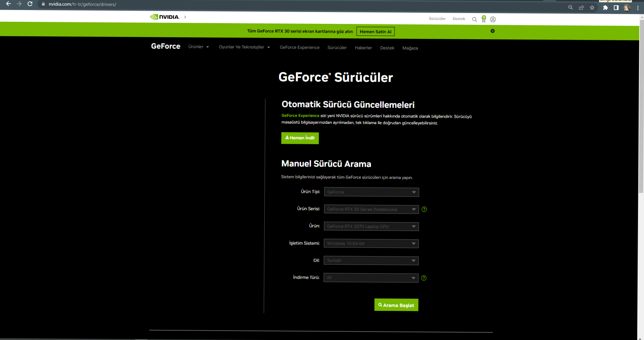
Task: Click the top Destek link
Action: tap(459, 19)
